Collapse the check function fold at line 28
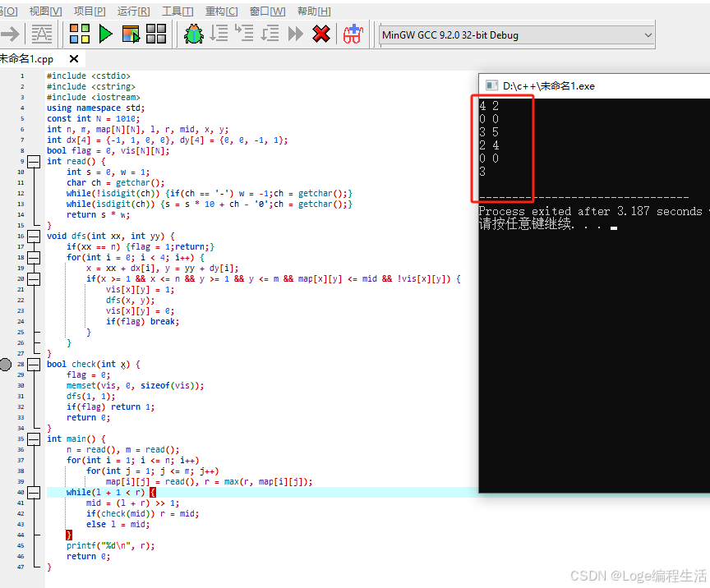Image resolution: width=710 pixels, height=588 pixels. (x=34, y=365)
